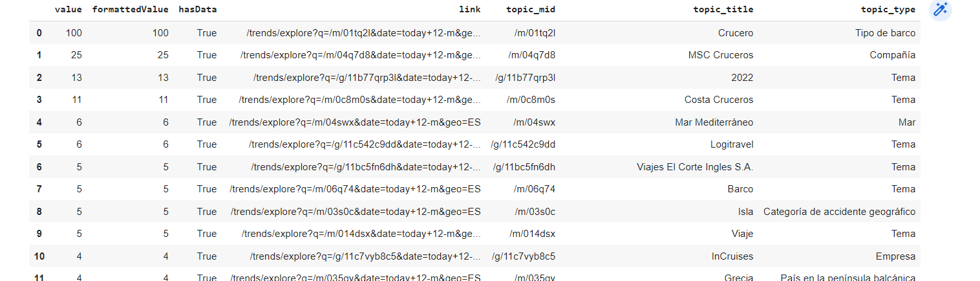
Task: Click the topic_title column header
Action: (x=723, y=10)
